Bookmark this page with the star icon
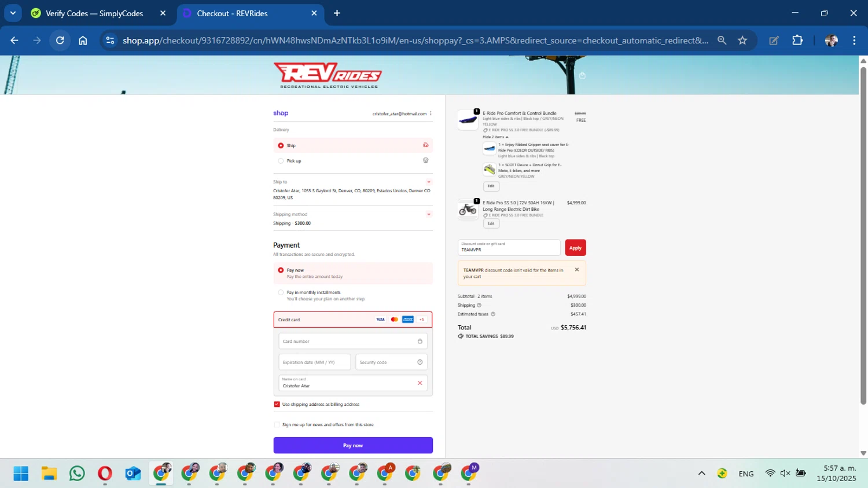Image resolution: width=868 pixels, height=488 pixels. tap(742, 41)
